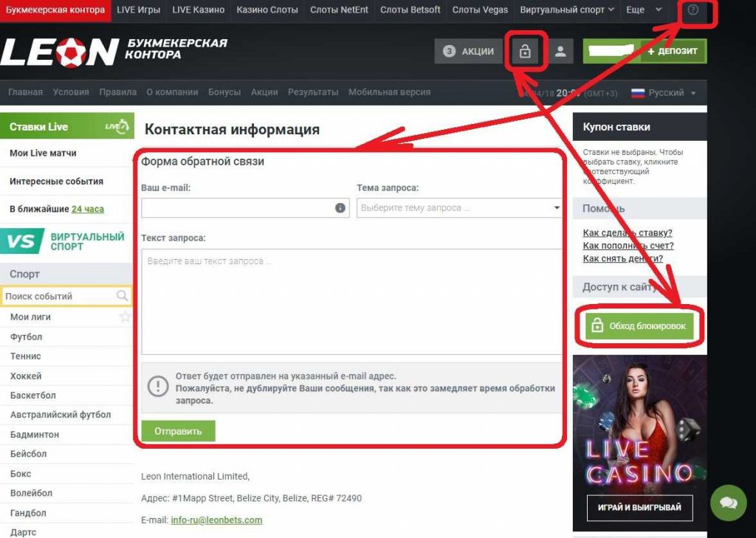Open the user profile icon
Image resolution: width=756 pixels, height=538 pixels.
[560, 51]
